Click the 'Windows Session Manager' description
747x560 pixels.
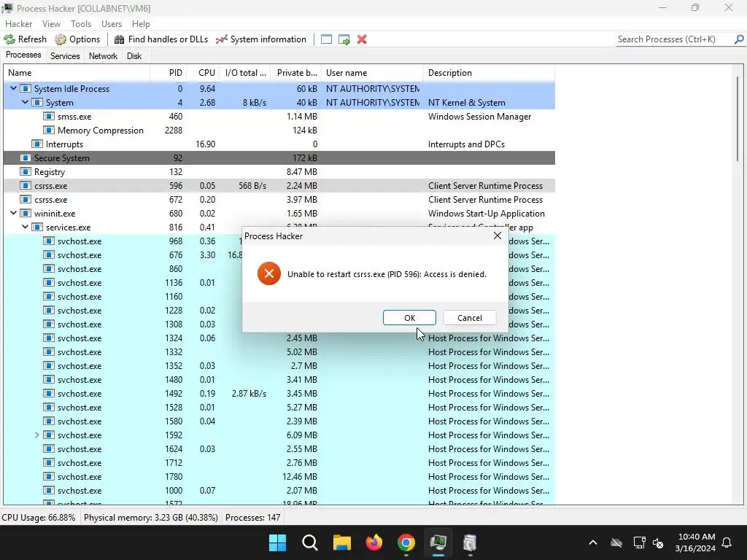(479, 116)
